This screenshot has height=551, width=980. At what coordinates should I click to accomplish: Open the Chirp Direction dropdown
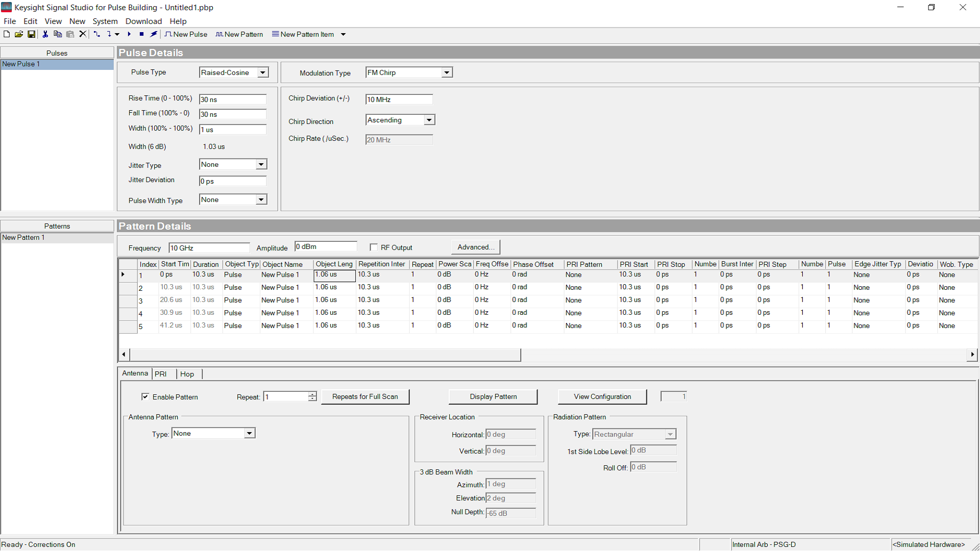coord(429,120)
